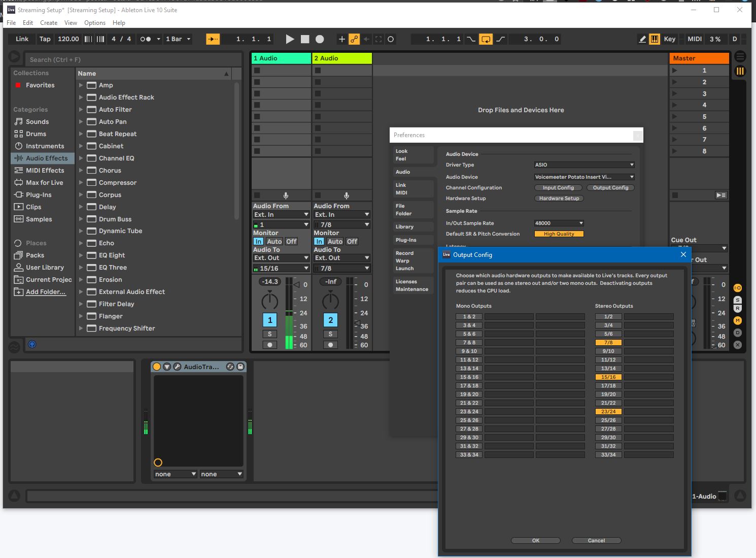Solo track 1 Audio
The width and height of the screenshot is (756, 558).
tap(270, 334)
